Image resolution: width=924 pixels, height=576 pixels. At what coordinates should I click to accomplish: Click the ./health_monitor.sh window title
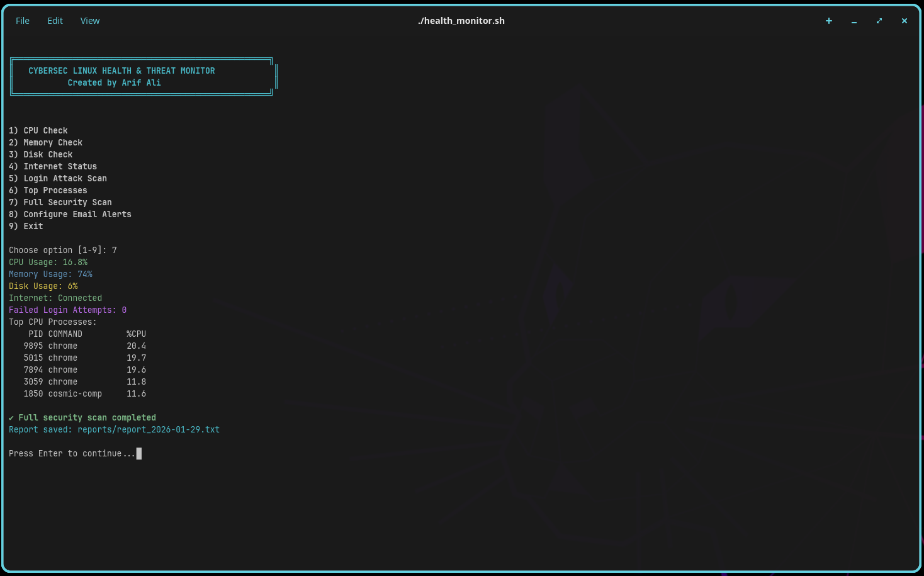(x=461, y=21)
